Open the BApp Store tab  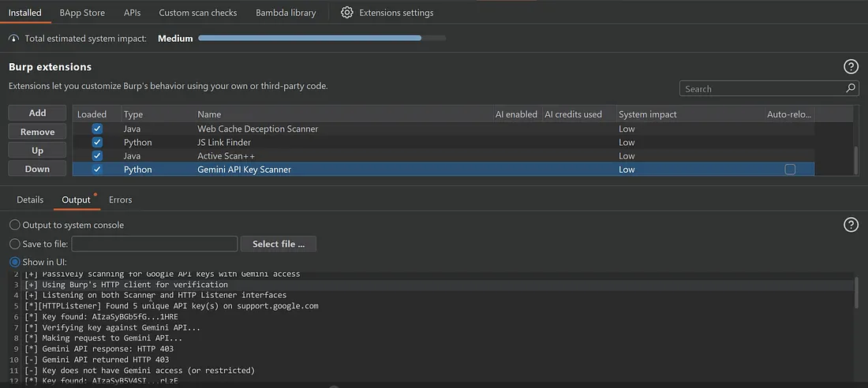click(82, 12)
